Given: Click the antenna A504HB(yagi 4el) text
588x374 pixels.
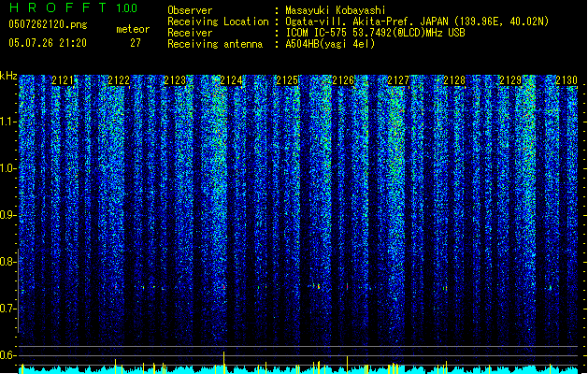Looking at the screenshot, I should click(x=330, y=44).
